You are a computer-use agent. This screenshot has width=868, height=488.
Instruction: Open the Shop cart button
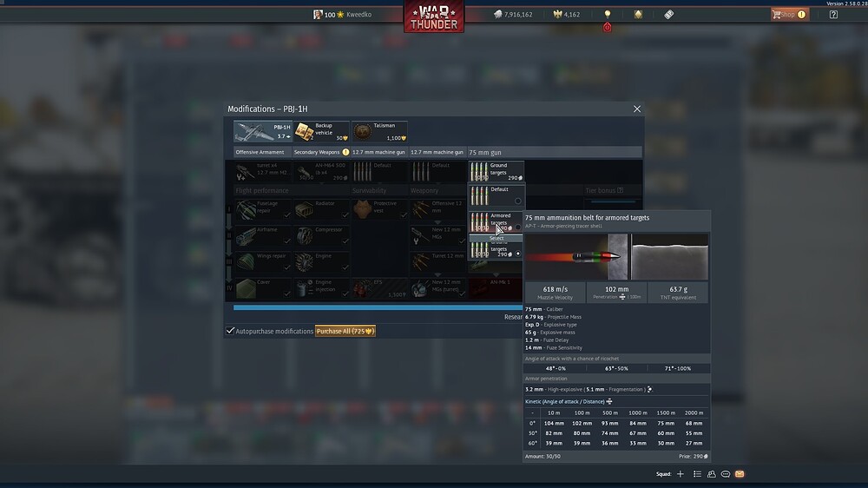pos(790,15)
